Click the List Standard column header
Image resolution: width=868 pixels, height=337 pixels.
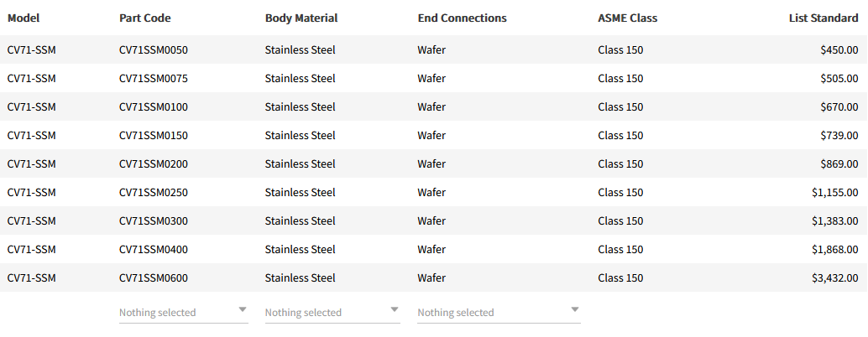coord(823,18)
